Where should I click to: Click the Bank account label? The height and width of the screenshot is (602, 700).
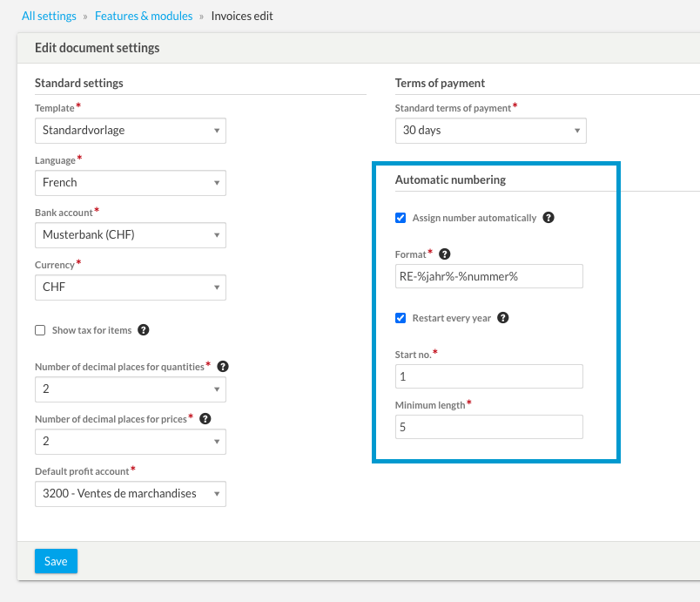click(64, 213)
